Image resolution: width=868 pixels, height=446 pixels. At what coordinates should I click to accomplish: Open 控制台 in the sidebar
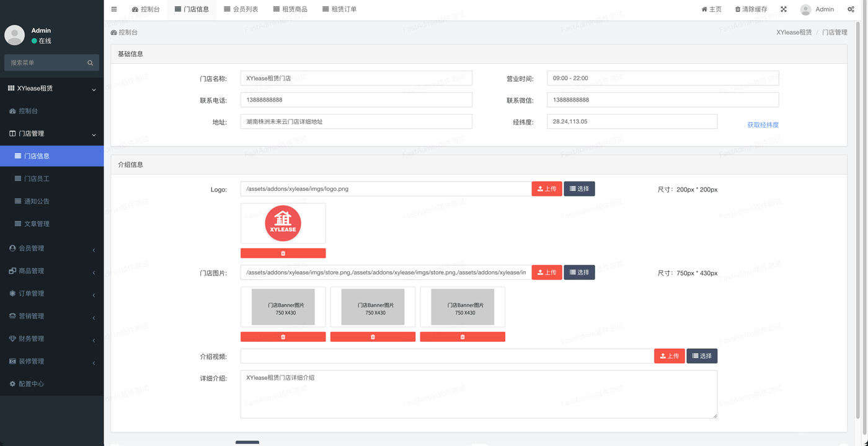point(52,111)
